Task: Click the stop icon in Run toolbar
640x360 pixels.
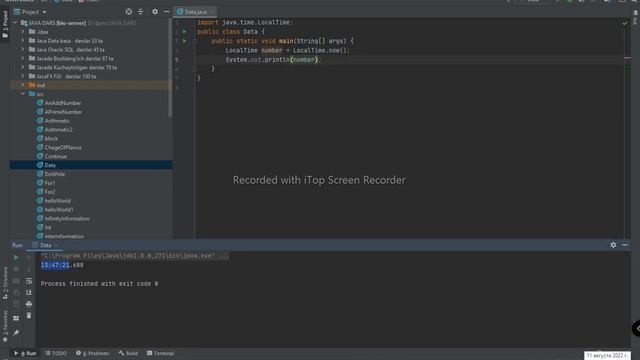Action: tap(16, 269)
